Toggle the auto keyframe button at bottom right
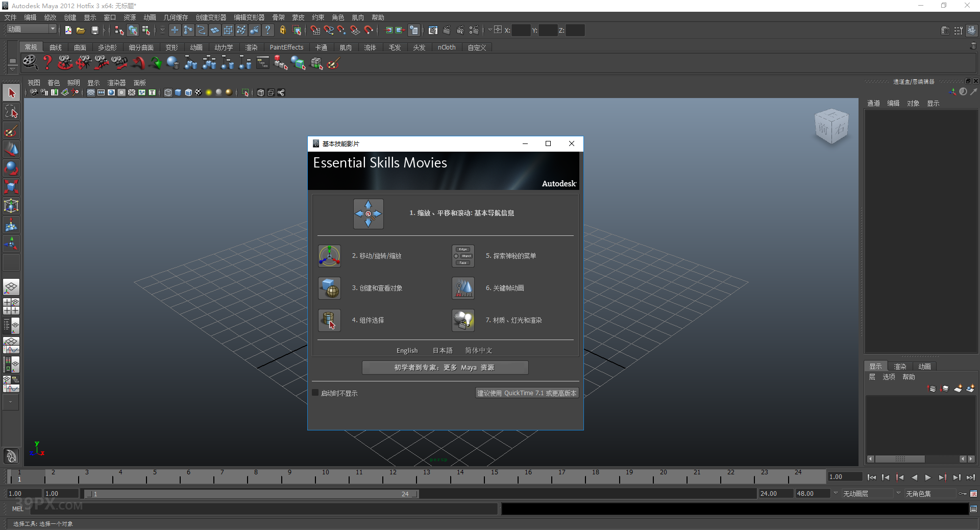The height and width of the screenshot is (530, 980). tap(963, 494)
